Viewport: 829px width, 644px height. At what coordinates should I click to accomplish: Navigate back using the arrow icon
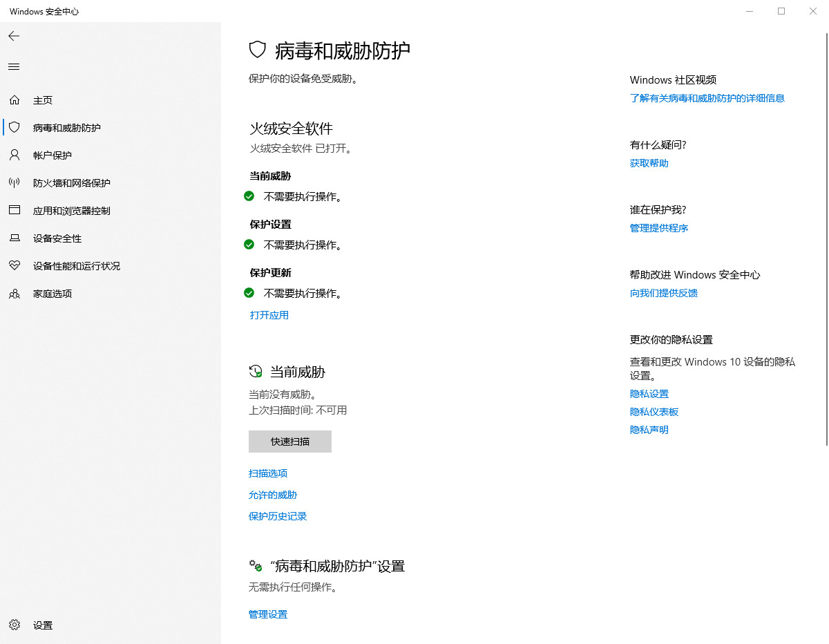point(14,35)
